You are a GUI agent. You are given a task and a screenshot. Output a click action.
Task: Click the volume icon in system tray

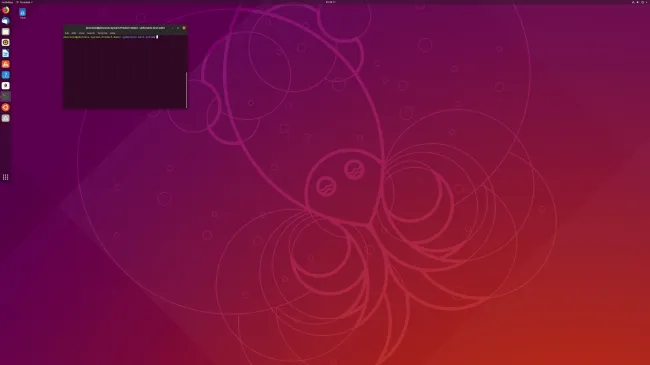[638, 2]
